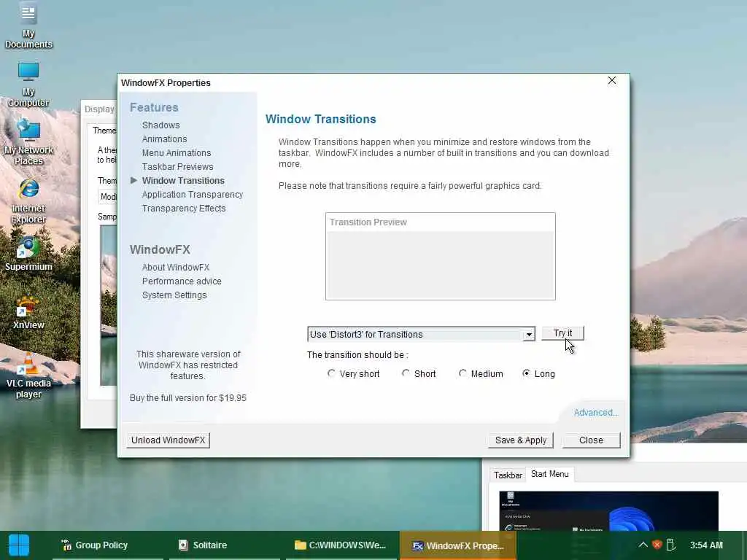
Task: Click Buy the full version for $19.95
Action: click(x=187, y=397)
